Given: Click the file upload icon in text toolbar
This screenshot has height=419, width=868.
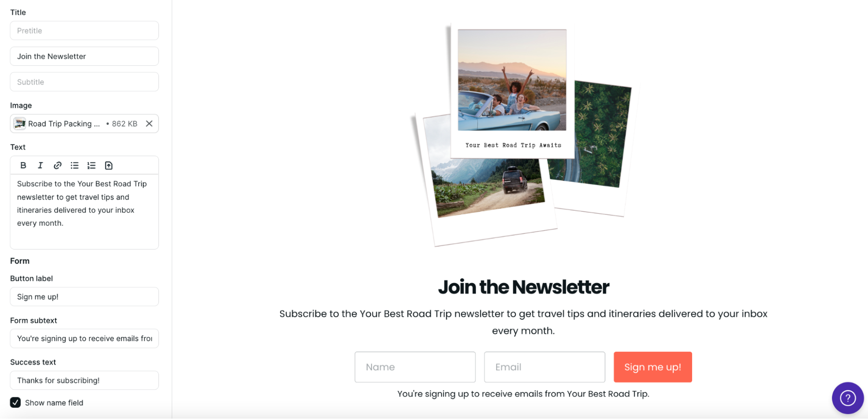Looking at the screenshot, I should click(109, 166).
